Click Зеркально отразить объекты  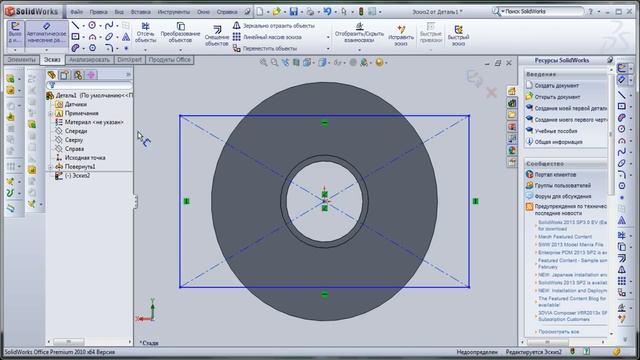[274, 26]
